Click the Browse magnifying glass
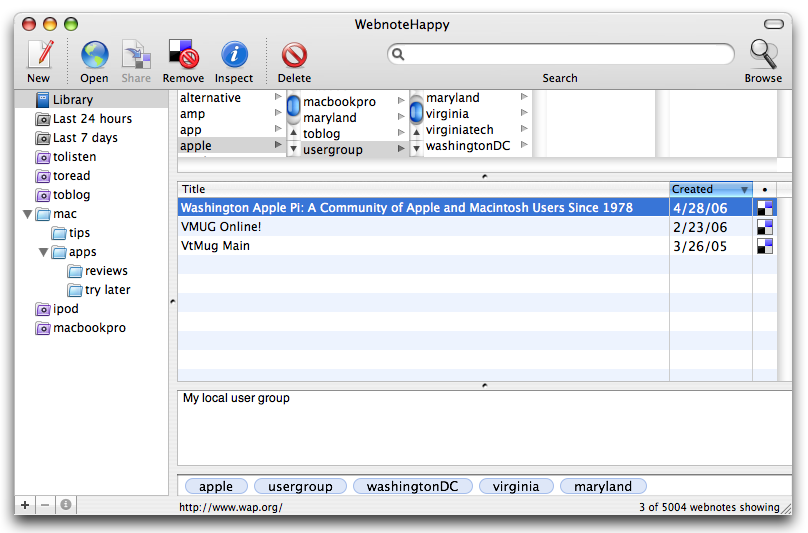This screenshot has height=533, width=808. pos(763,55)
